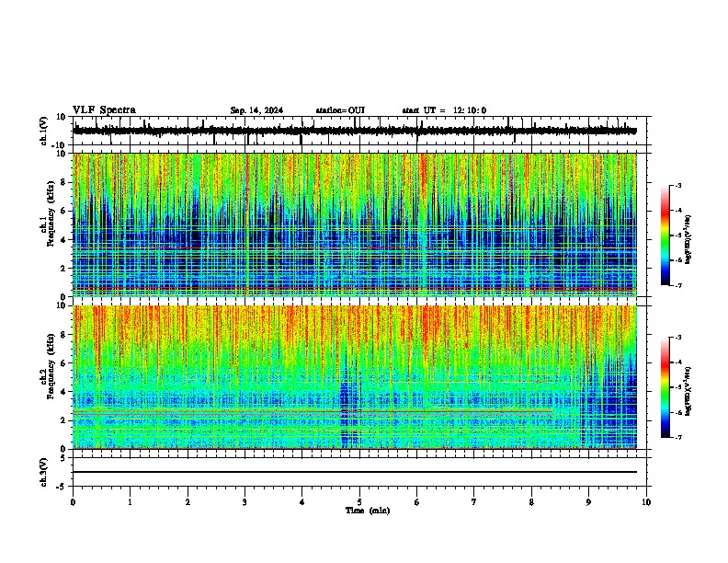This screenshot has width=728, height=563.
Task: Click the 2 minute tick label on the time axis
Action: pyautogui.click(x=188, y=502)
